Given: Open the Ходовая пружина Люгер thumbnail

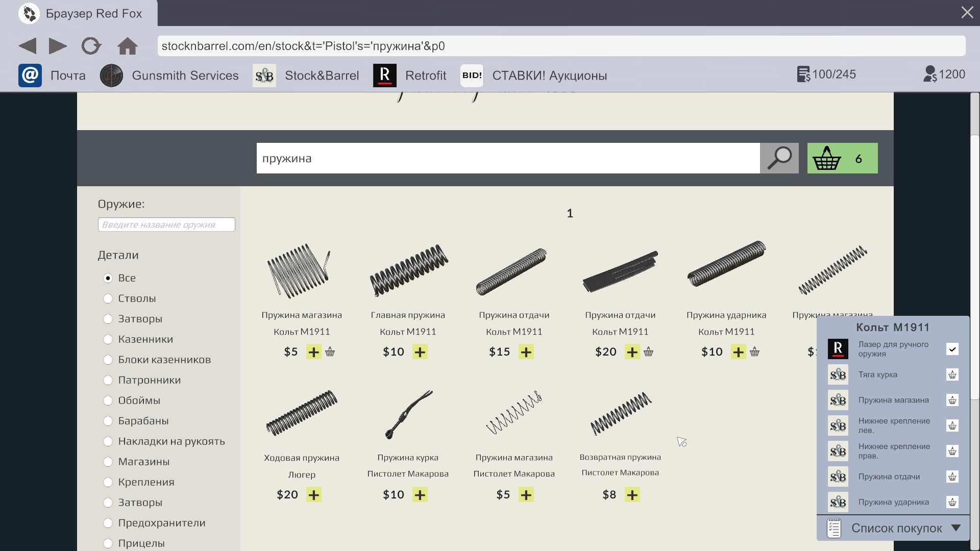Looking at the screenshot, I should 302,413.
